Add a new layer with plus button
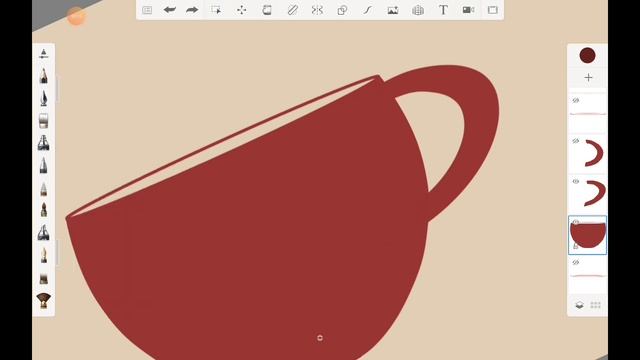Image resolution: width=640 pixels, height=360 pixels. point(588,78)
